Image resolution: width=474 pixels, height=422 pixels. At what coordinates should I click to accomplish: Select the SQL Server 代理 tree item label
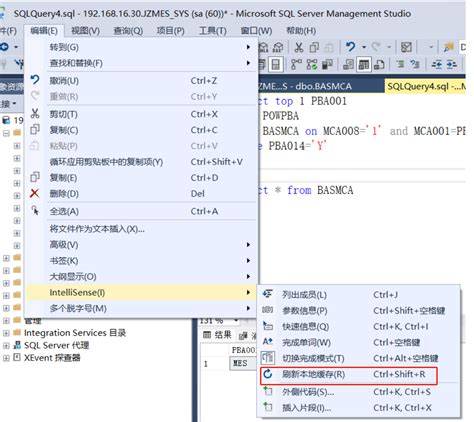56,345
